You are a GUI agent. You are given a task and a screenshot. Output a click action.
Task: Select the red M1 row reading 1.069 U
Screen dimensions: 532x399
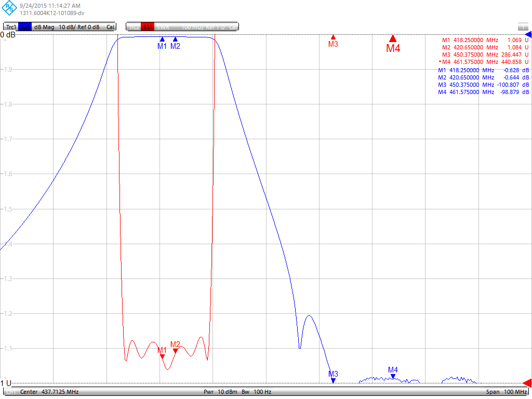(x=485, y=40)
